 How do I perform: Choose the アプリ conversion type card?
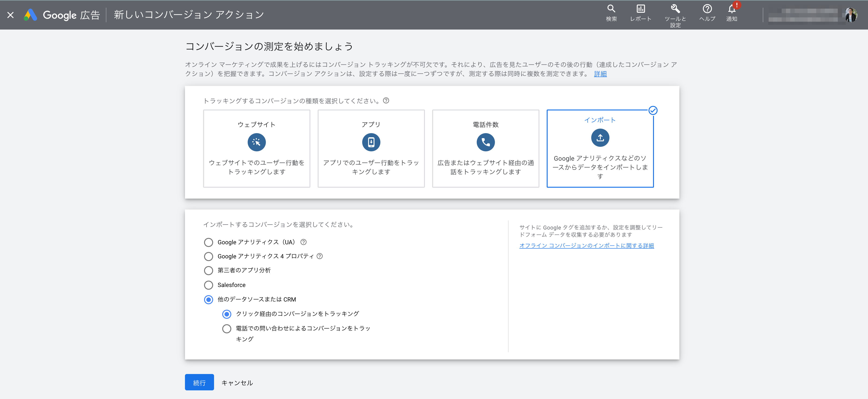coord(371,148)
